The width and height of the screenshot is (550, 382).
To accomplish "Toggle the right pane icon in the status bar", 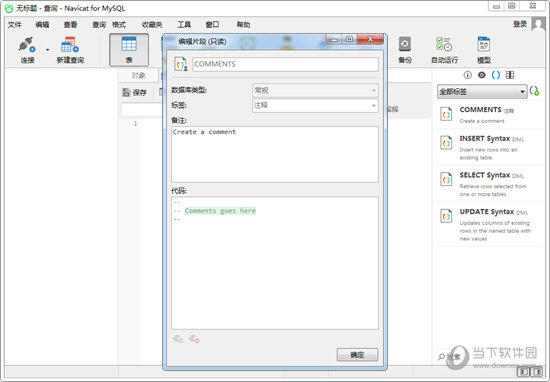I will pyautogui.click(x=537, y=371).
